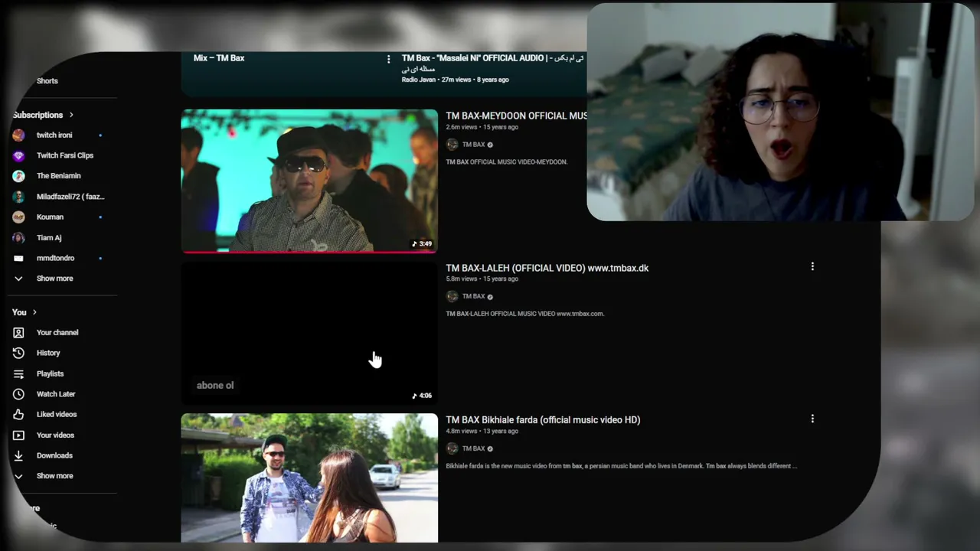Click description "TM BAX-LALEH OFFICIAL MUSIC VIDEO www.tmbax.com."

click(x=525, y=314)
